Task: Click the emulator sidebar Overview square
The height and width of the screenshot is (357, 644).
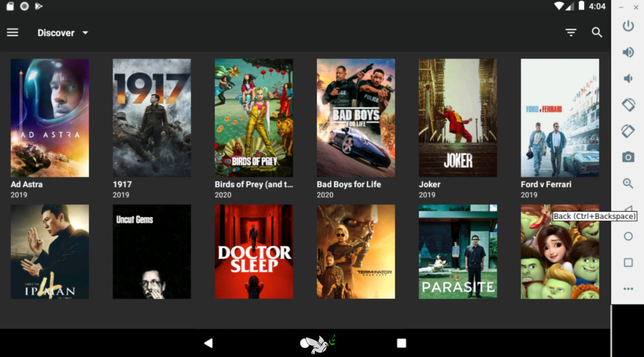Action: (628, 262)
